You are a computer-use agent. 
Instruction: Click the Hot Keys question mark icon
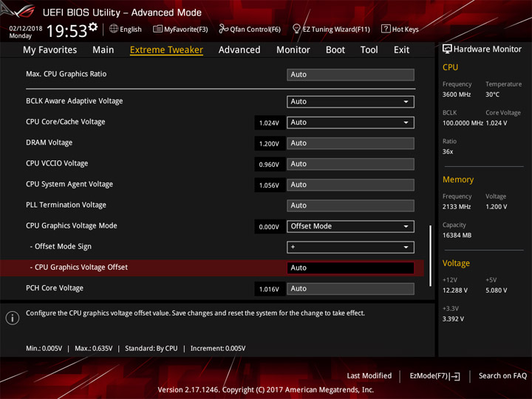(x=386, y=29)
